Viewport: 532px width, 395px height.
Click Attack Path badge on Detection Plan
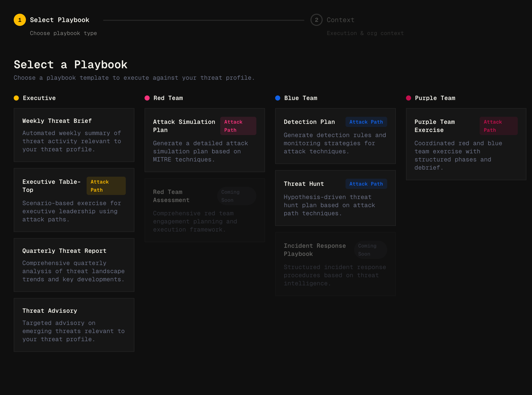click(366, 122)
